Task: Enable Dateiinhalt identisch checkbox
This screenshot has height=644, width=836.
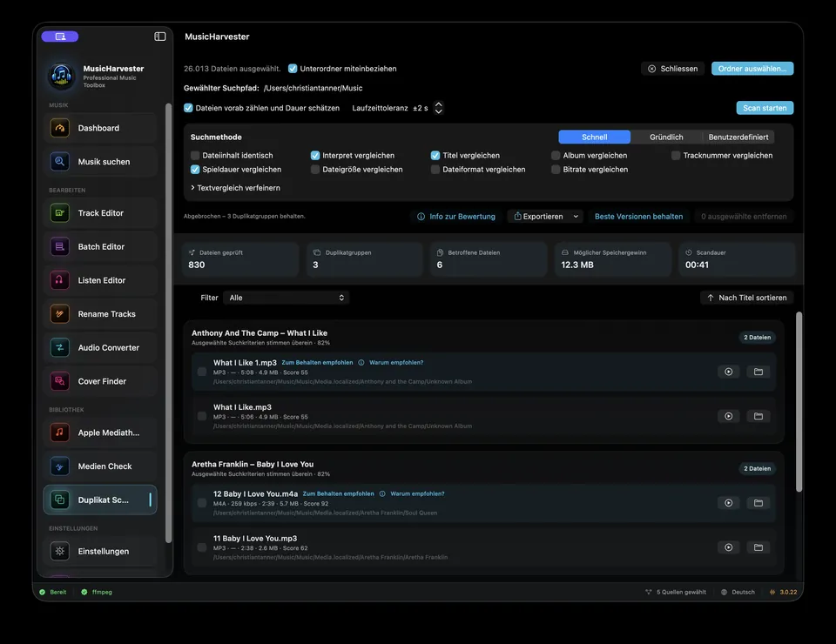Action: point(195,156)
